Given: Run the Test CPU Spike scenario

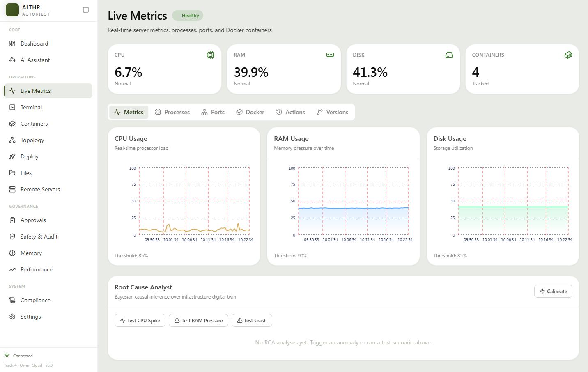Looking at the screenshot, I should (x=140, y=320).
